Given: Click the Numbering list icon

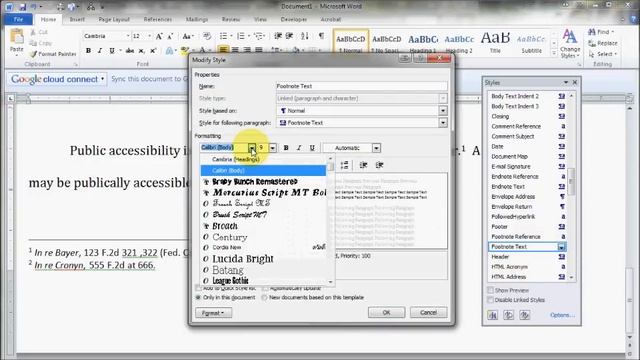Looking at the screenshot, I should point(241,36).
